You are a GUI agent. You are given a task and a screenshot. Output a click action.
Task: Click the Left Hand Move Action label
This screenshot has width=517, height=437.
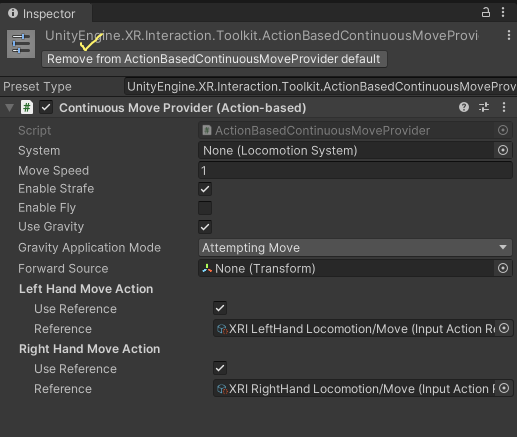(x=86, y=289)
